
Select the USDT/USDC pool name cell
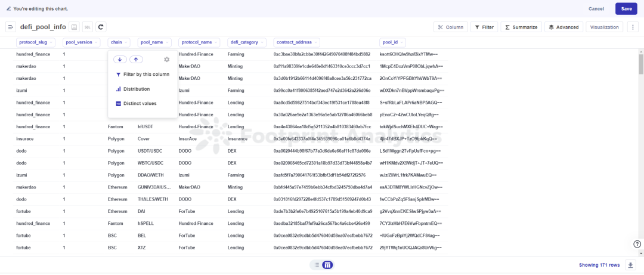(x=150, y=151)
